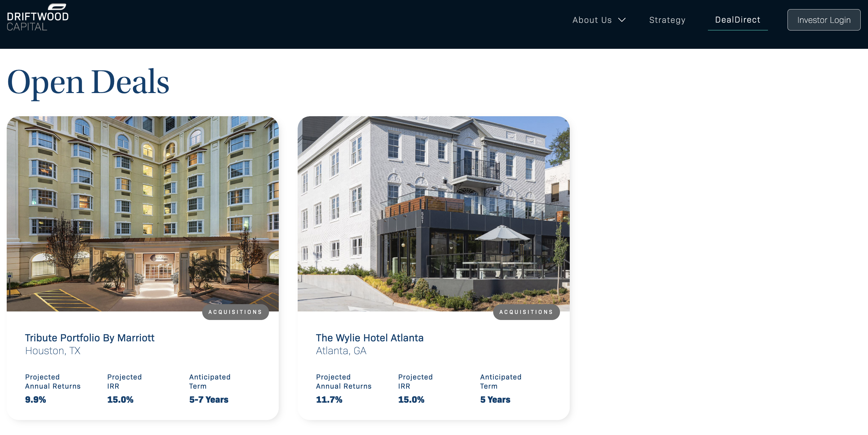Viewport: 868px width, 435px height.
Task: Select the DealDirect nav tab
Action: point(737,20)
